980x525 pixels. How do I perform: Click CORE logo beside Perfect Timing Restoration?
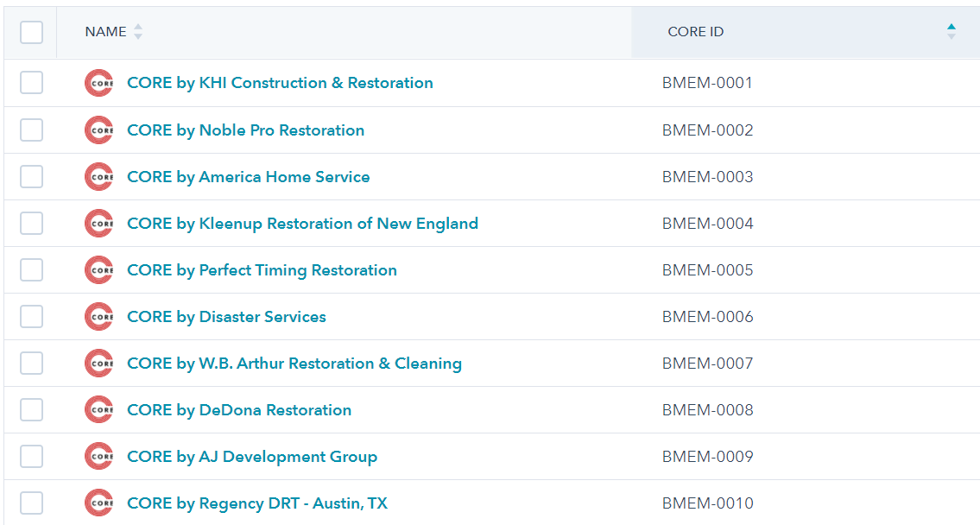pos(98,270)
